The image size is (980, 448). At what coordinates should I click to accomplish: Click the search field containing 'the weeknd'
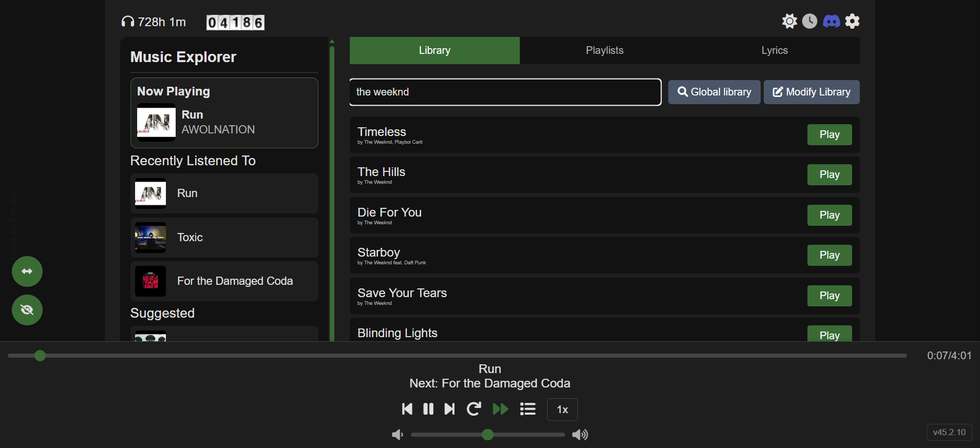[504, 92]
